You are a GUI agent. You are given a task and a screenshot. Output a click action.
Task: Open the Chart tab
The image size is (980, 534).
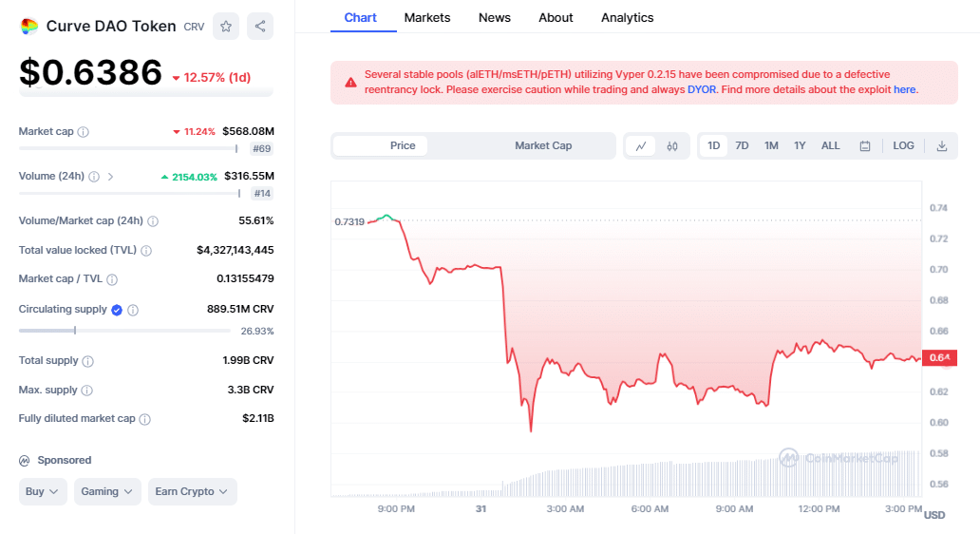coord(361,17)
